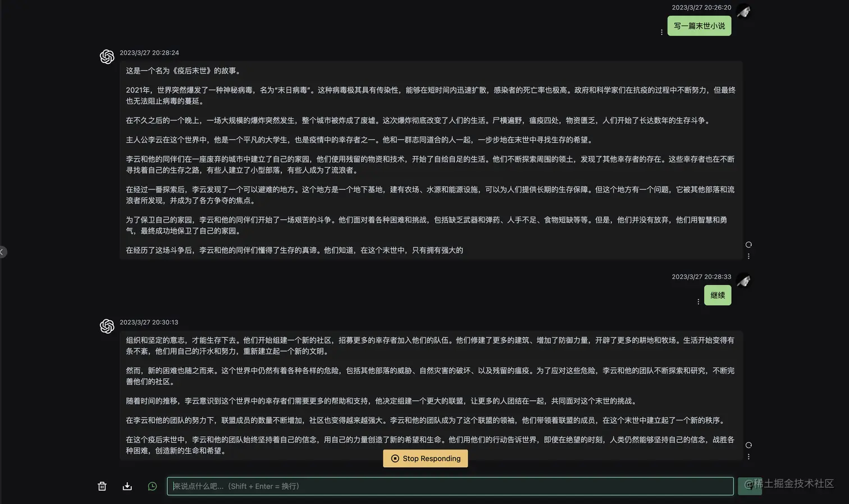This screenshot has height=504, width=849.
Task: Open the three-dot menu beside 继续
Action: click(x=698, y=301)
